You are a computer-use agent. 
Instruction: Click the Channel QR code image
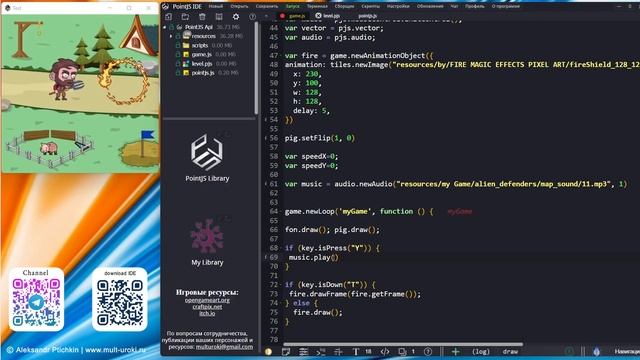click(36, 302)
